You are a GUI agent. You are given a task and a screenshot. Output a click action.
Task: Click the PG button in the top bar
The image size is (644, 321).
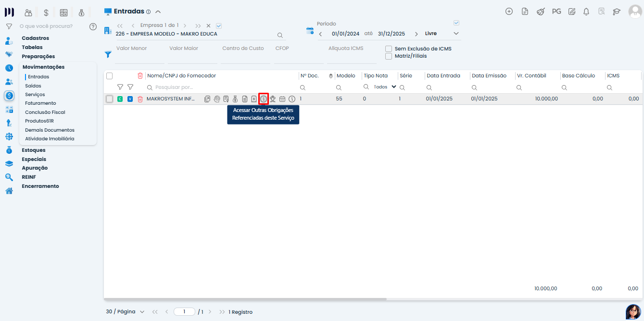tap(556, 12)
